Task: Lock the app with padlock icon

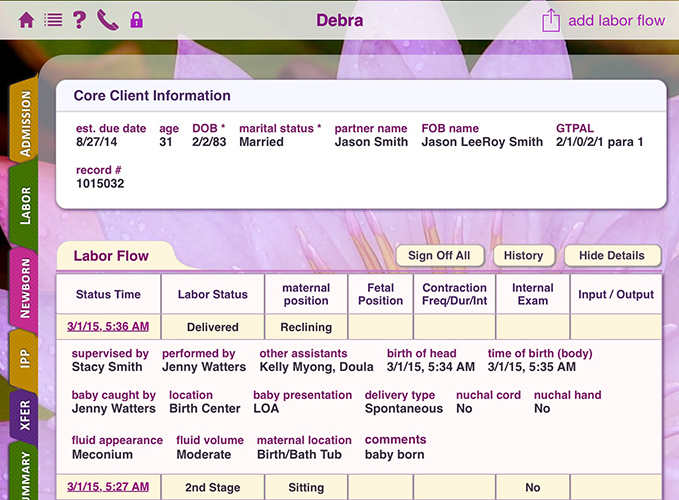Action: pos(136,20)
